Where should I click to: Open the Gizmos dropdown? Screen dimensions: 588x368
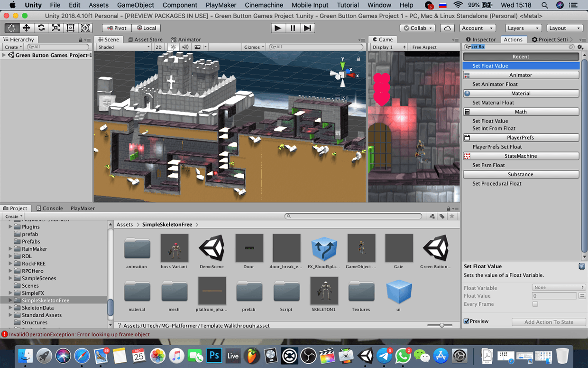point(255,47)
